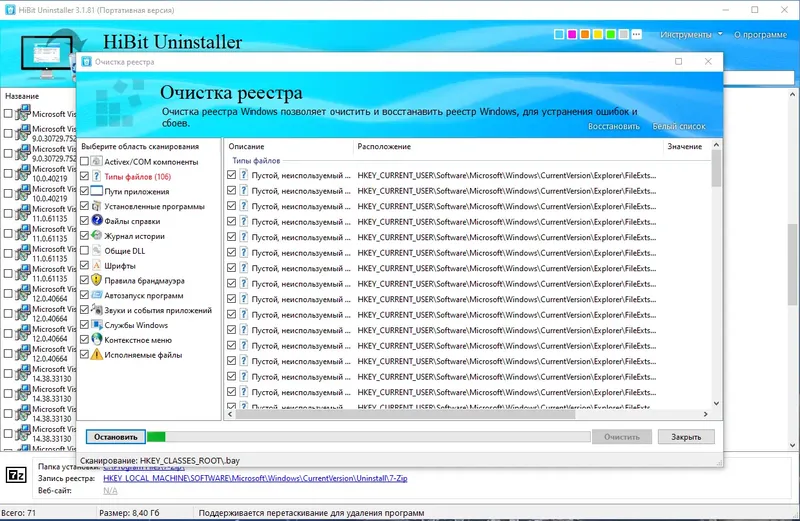Click the Windows services icon

96,324
